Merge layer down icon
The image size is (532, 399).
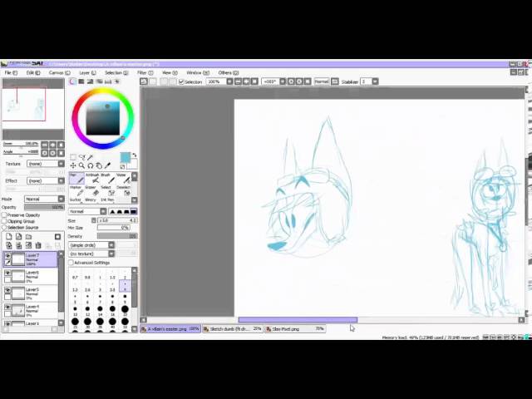click(19, 245)
